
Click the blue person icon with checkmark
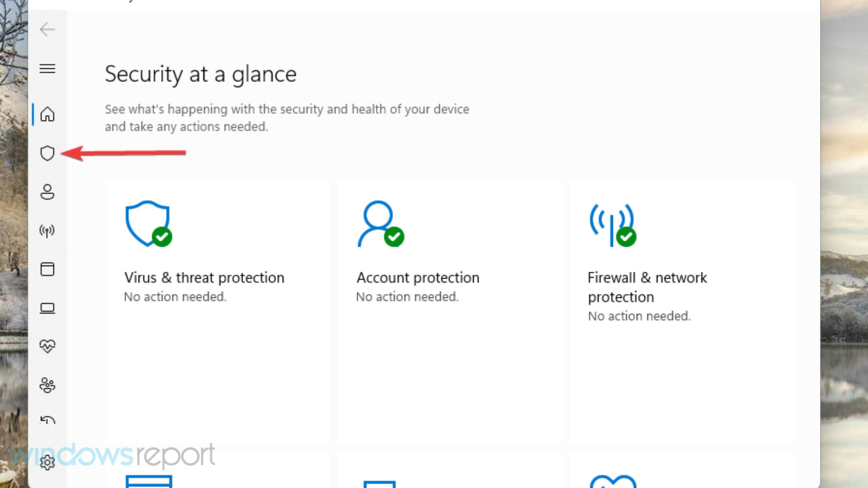(x=380, y=224)
